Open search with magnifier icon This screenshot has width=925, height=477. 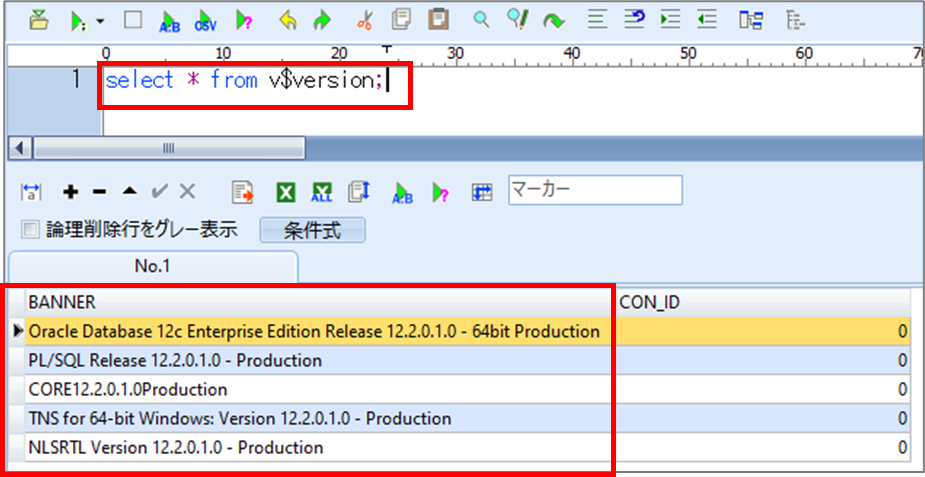coord(482,21)
